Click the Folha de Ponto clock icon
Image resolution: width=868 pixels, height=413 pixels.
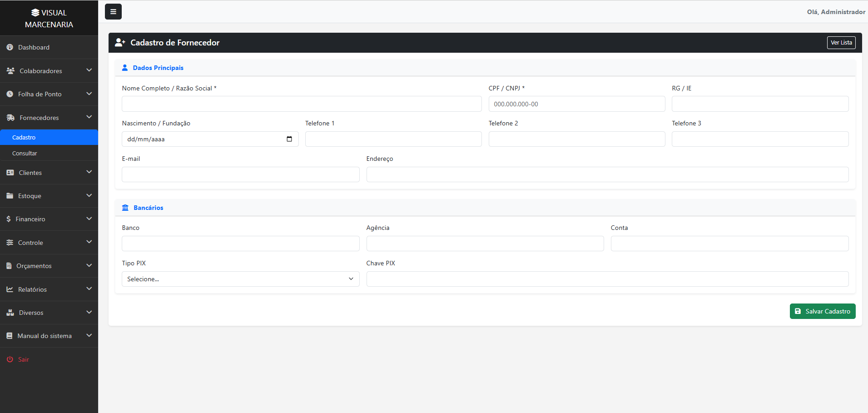pos(10,94)
